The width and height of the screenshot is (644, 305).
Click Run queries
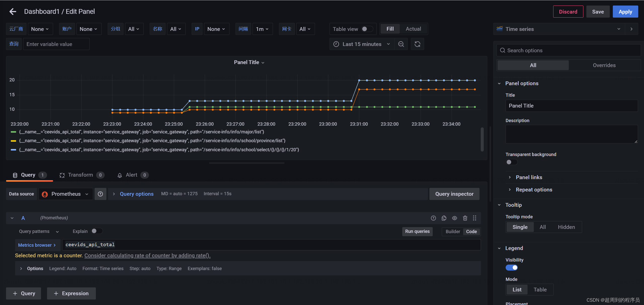(x=417, y=231)
